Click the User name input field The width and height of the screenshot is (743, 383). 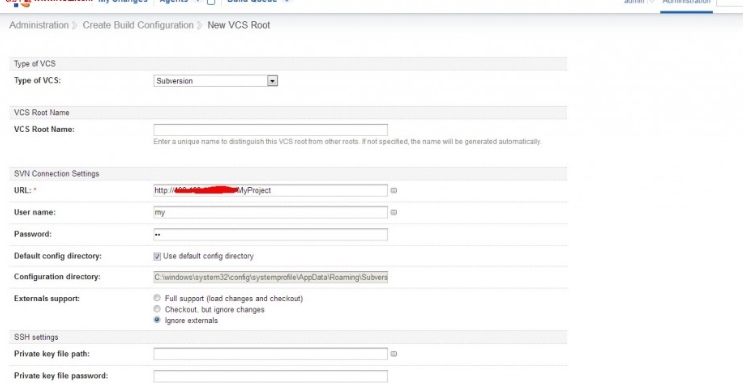pyautogui.click(x=271, y=212)
